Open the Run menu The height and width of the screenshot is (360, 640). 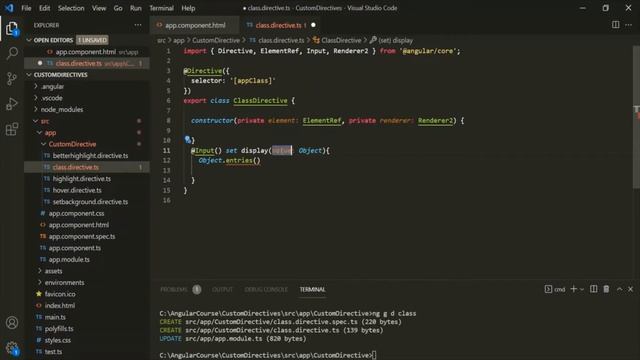coord(136,8)
